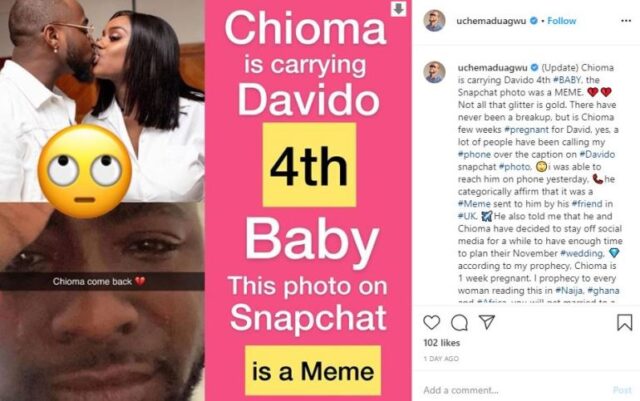Open the #Davido hashtag link
The image size is (640, 401).
click(597, 154)
